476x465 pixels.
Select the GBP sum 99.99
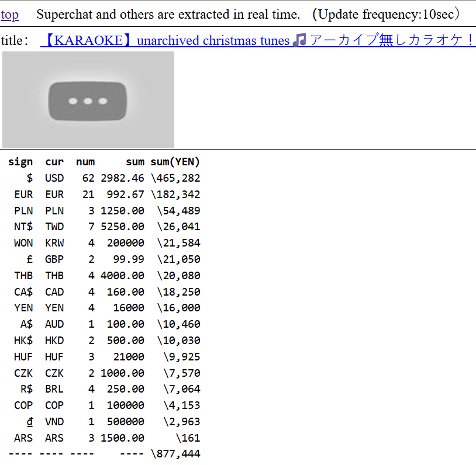[x=129, y=259]
